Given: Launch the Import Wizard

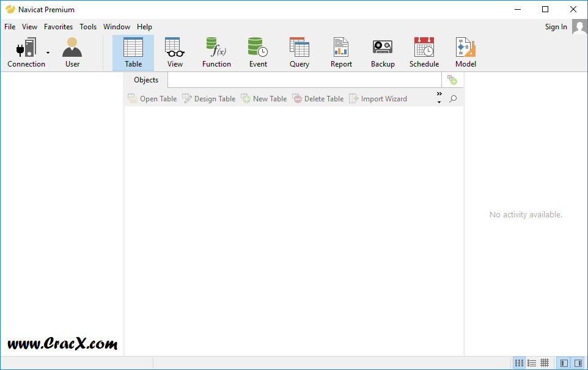Looking at the screenshot, I should [378, 98].
